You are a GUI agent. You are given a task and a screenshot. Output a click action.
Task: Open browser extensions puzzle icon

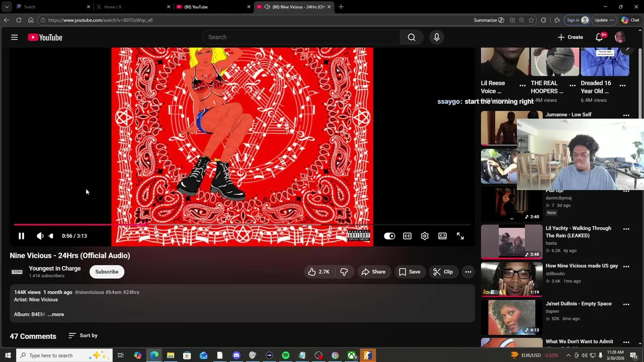coord(543,20)
